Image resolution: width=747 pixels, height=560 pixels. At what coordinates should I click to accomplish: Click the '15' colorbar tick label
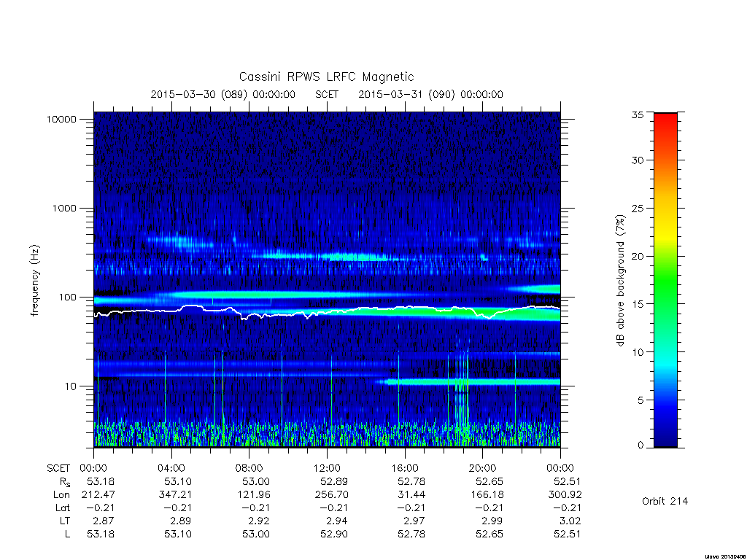[638, 304]
